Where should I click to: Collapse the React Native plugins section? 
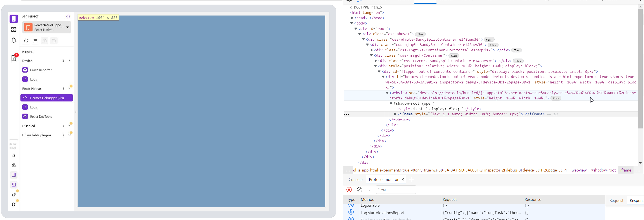pos(69,88)
